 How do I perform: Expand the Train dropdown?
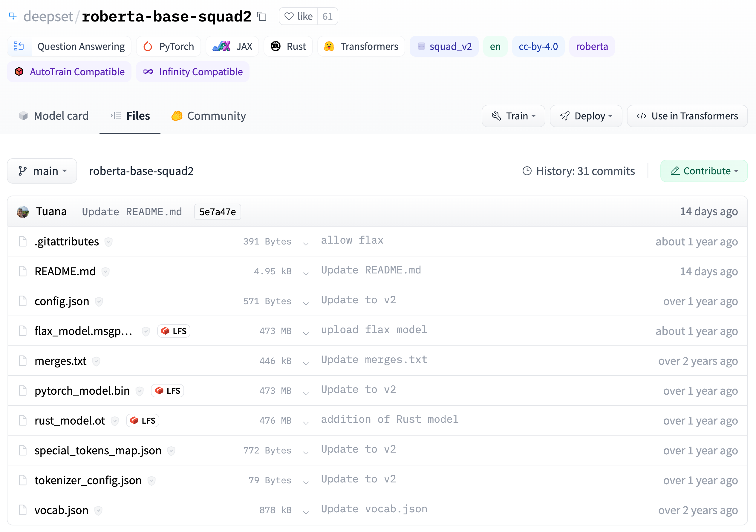(513, 116)
